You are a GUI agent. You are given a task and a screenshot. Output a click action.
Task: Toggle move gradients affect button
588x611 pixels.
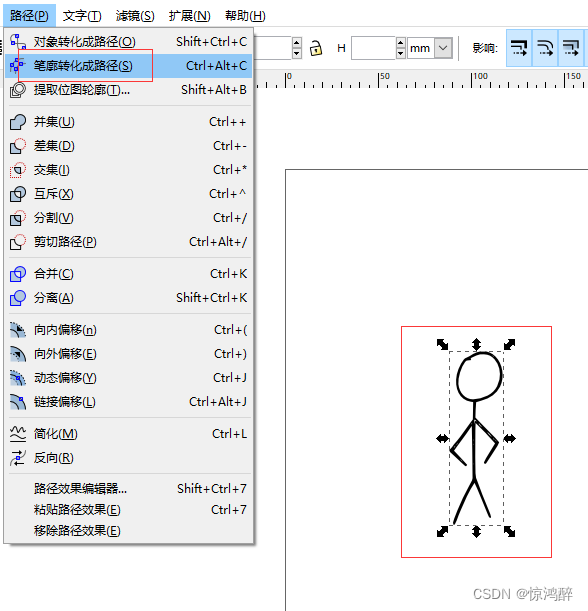coord(571,48)
